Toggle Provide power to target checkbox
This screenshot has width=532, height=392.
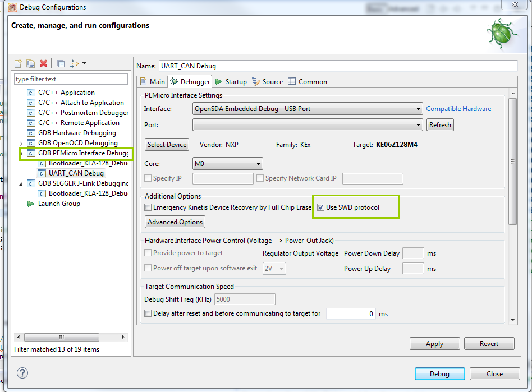pyautogui.click(x=148, y=252)
